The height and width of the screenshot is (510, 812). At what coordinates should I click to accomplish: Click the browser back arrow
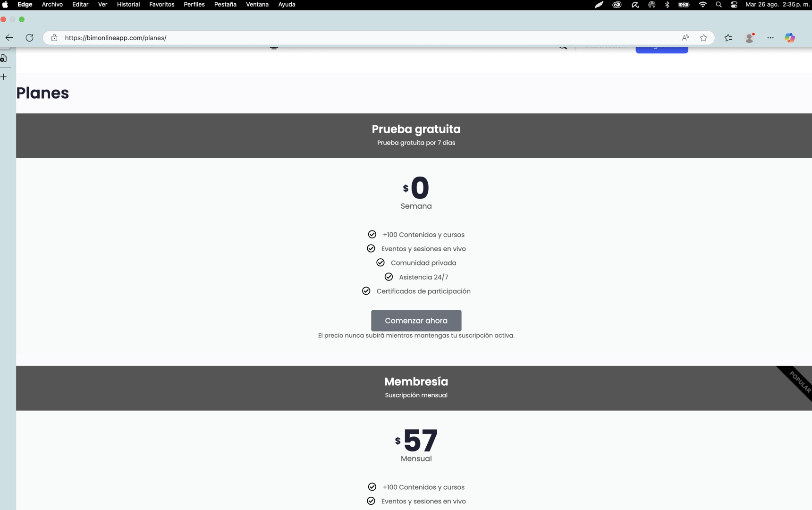9,38
